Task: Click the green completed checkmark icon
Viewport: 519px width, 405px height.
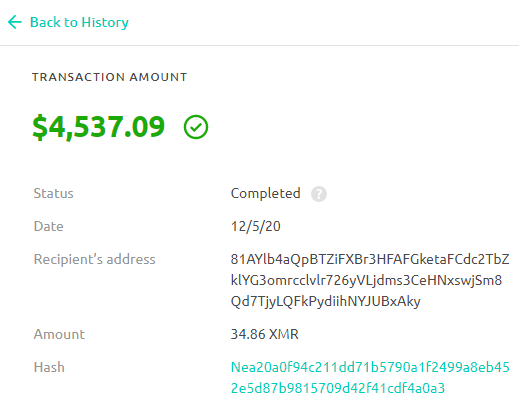Action: click(196, 127)
